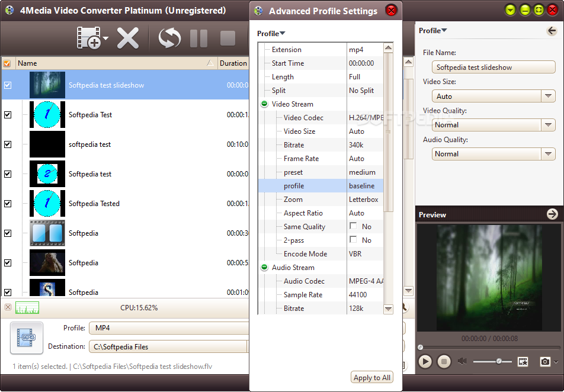Open the Video Quality dropdown
Image resolution: width=564 pixels, height=392 pixels.
548,125
